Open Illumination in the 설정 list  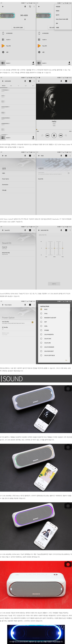(x=18, y=185)
